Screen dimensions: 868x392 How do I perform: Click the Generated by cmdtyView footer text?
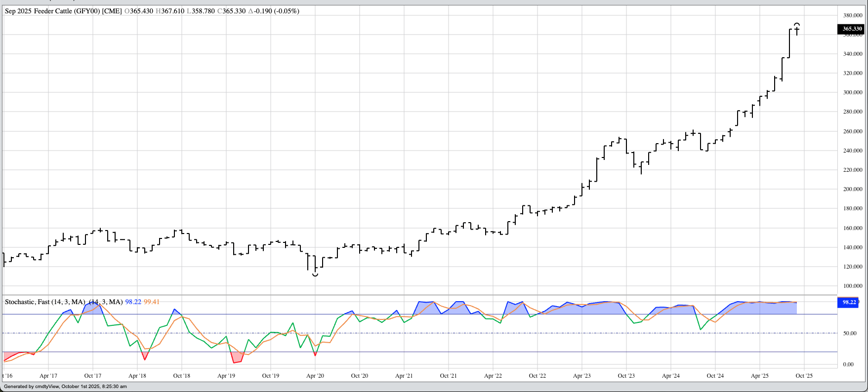tap(65, 387)
